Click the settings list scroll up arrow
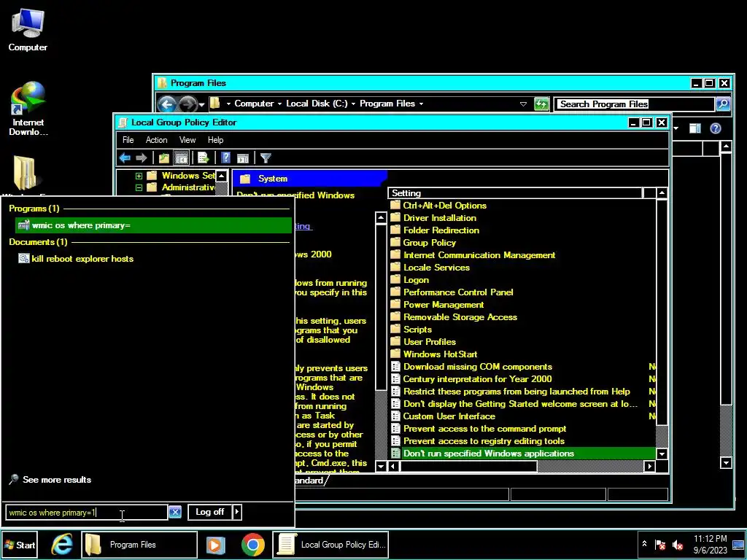The height and width of the screenshot is (560, 747). click(662, 192)
